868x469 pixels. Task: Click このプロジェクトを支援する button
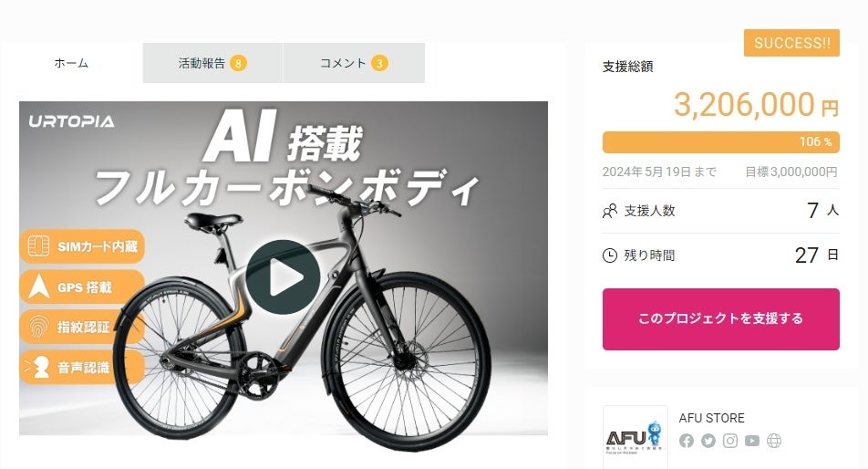pos(720,319)
